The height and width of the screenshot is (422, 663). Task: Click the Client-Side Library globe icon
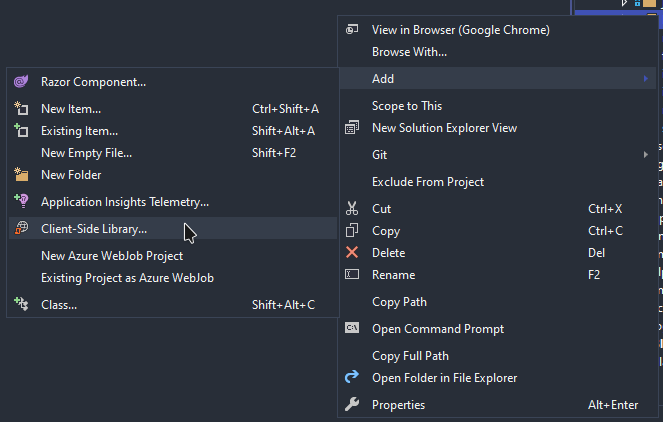[21, 228]
